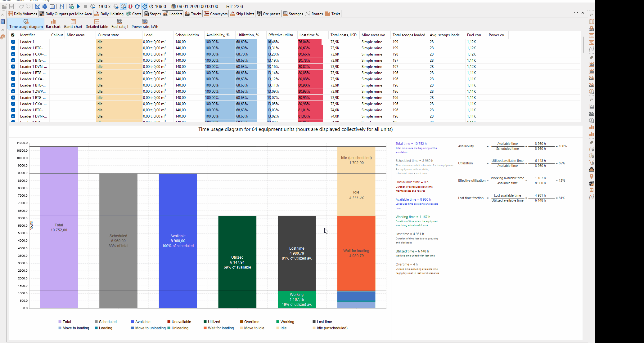Click the Export to Excel icon
Image resolution: width=644 pixels, height=343 pixels.
pyautogui.click(x=71, y=7)
